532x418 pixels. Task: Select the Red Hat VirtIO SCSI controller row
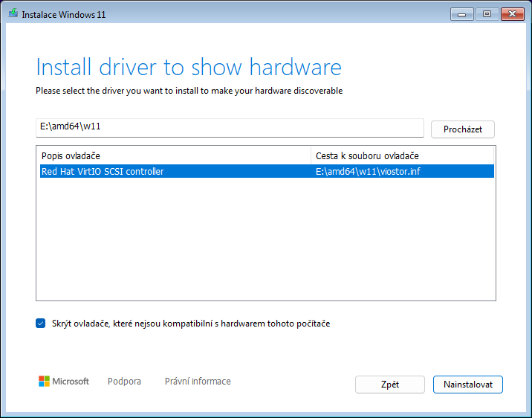267,171
